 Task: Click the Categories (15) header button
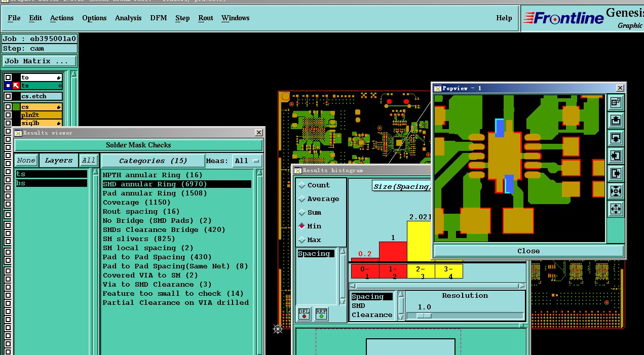pos(153,161)
